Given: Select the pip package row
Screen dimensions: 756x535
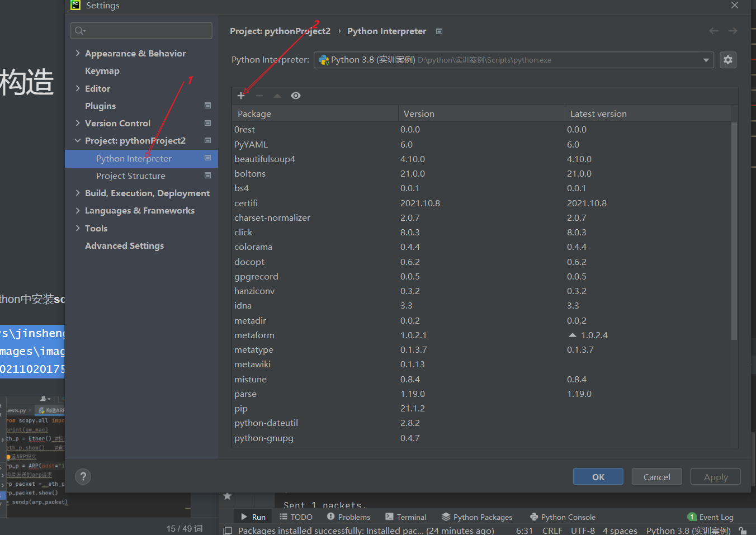Looking at the screenshot, I should click(x=481, y=408).
